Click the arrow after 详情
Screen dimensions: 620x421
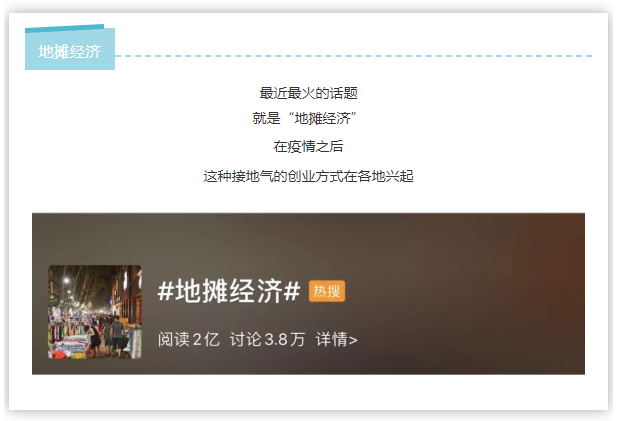353,340
